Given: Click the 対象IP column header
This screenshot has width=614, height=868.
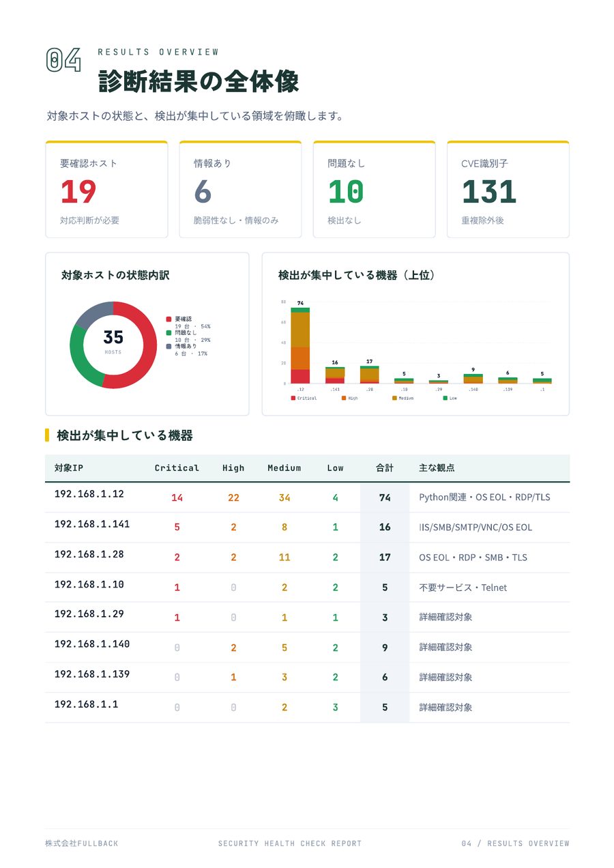Looking at the screenshot, I should pyautogui.click(x=69, y=468).
